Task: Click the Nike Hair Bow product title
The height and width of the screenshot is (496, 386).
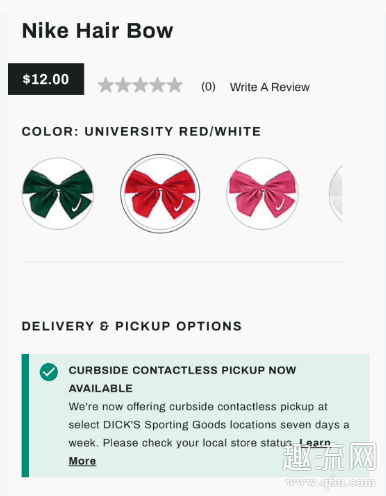Action: (97, 31)
